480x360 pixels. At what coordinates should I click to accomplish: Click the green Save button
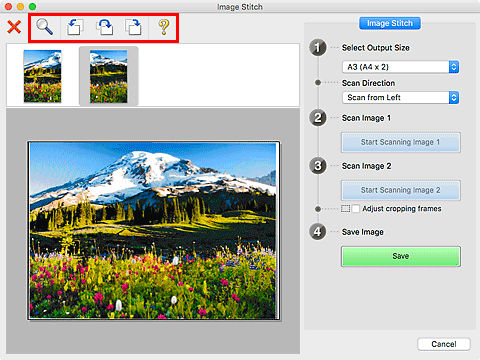[400, 256]
